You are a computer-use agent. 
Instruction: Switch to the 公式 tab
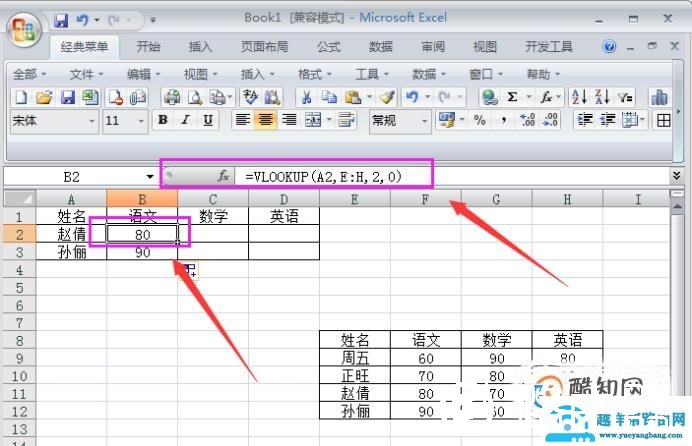(x=328, y=47)
